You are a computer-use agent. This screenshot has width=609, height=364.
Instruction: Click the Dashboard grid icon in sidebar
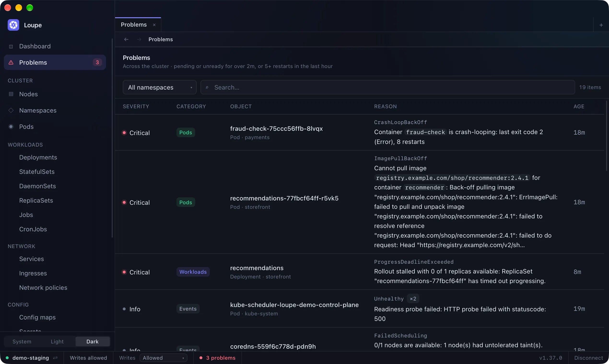pos(11,46)
